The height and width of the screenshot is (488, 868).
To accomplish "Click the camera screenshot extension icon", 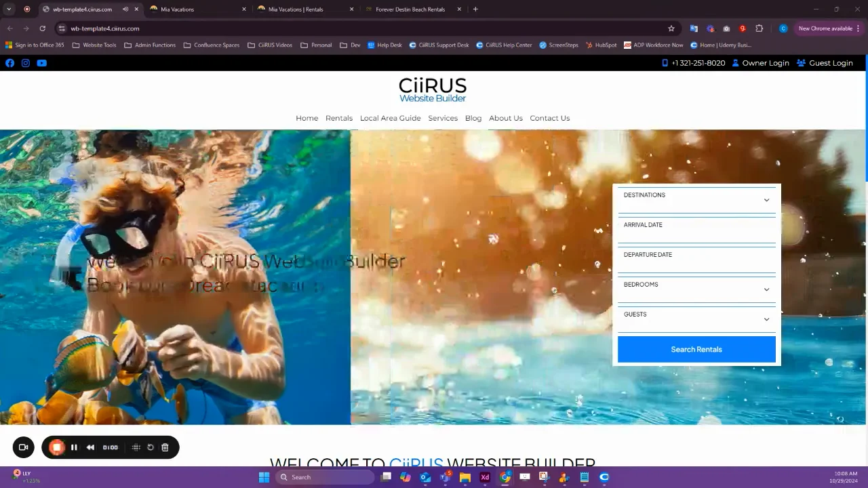I will pos(726,28).
